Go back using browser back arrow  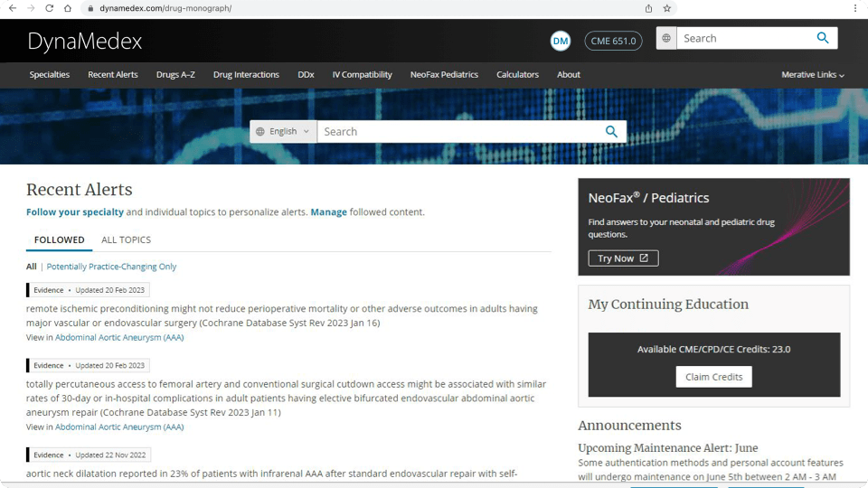(x=13, y=8)
